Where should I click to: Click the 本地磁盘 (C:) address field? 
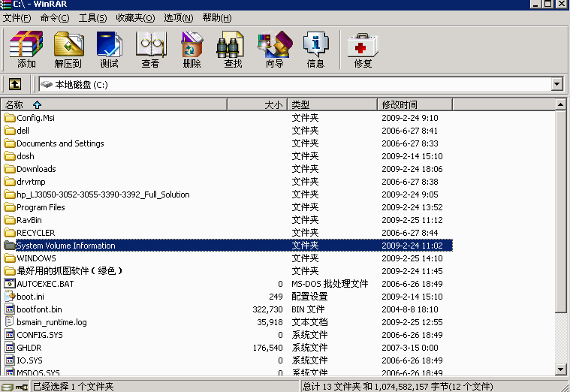point(294,84)
